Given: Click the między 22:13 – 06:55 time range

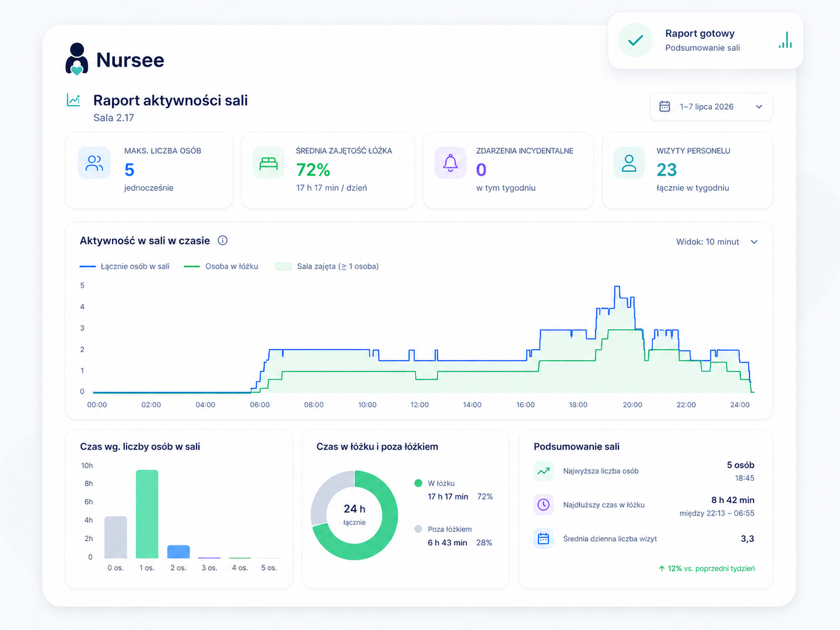Looking at the screenshot, I should pyautogui.click(x=717, y=513).
